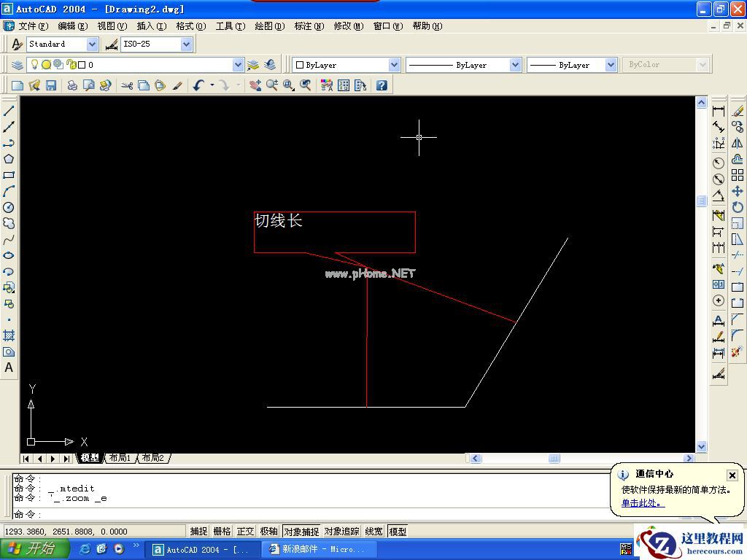Switch to the 布局1 layout tab
The height and width of the screenshot is (560, 747).
(120, 458)
